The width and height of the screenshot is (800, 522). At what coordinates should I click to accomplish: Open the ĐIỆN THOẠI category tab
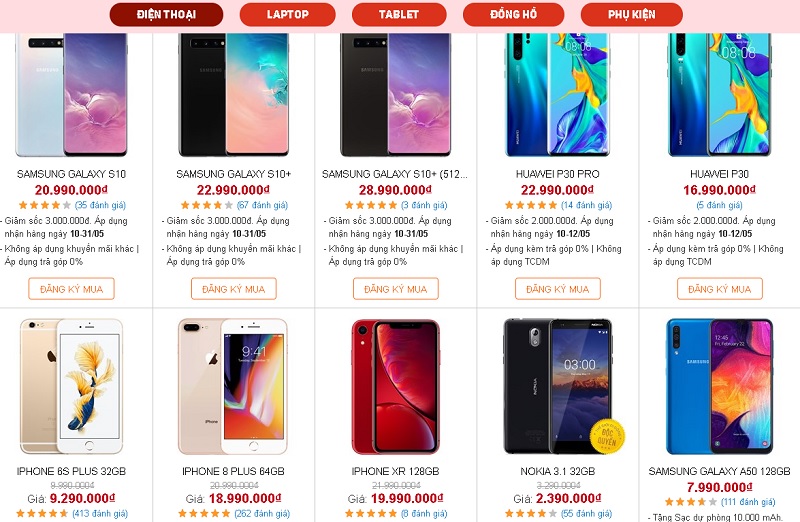[166, 14]
